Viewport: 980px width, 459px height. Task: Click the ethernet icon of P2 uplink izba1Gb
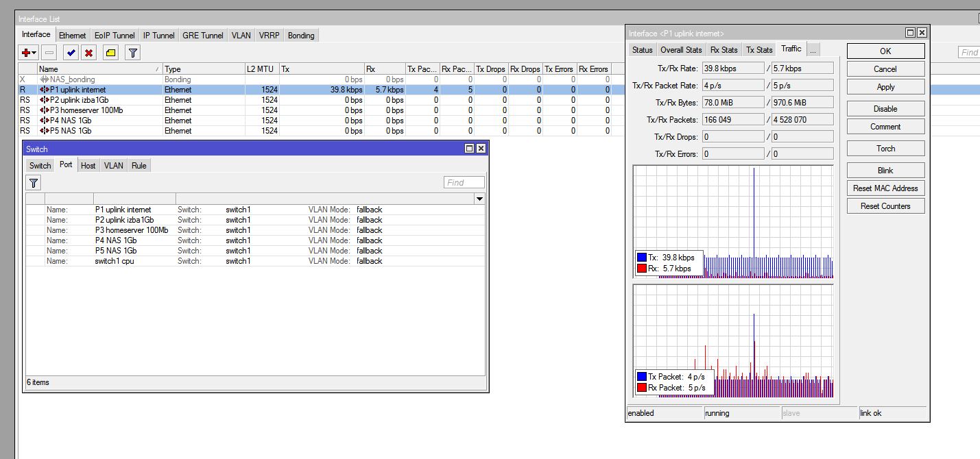[x=45, y=100]
